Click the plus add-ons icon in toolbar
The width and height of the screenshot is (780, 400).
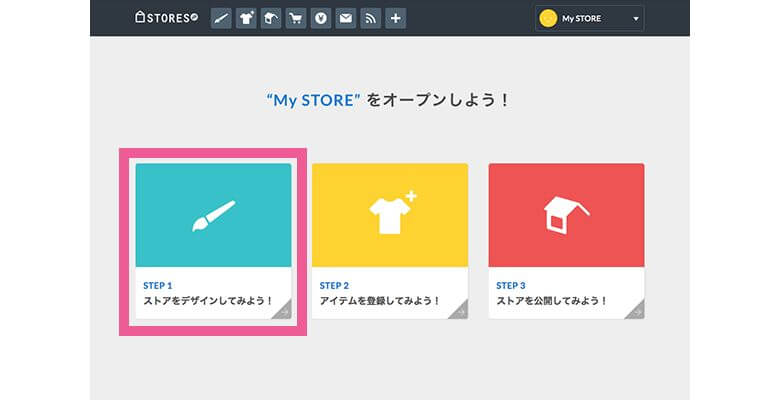(396, 18)
